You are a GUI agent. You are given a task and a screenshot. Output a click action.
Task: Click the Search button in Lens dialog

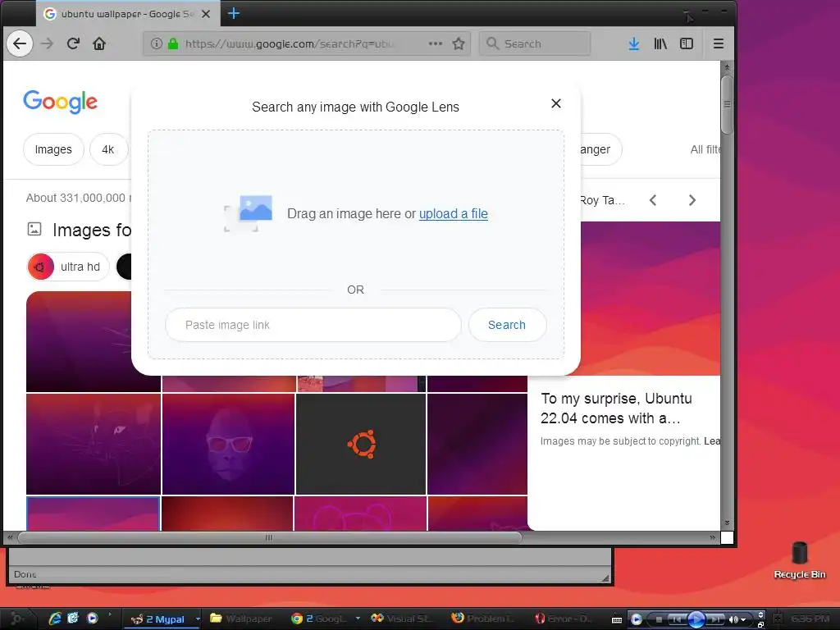pyautogui.click(x=507, y=325)
